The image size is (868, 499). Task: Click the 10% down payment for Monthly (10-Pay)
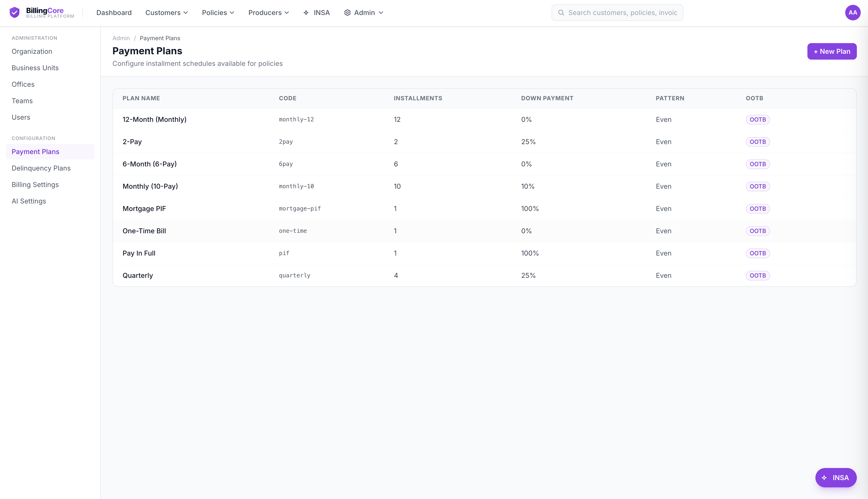click(528, 186)
